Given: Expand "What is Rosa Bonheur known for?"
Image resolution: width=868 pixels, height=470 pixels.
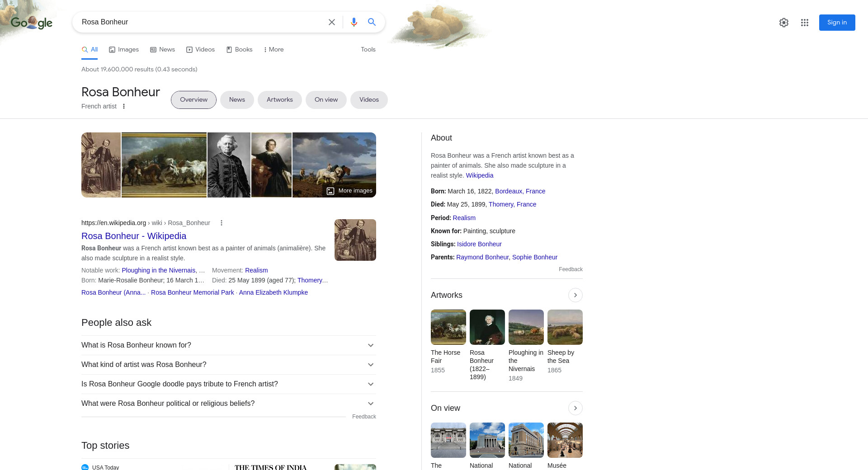Looking at the screenshot, I should point(228,345).
